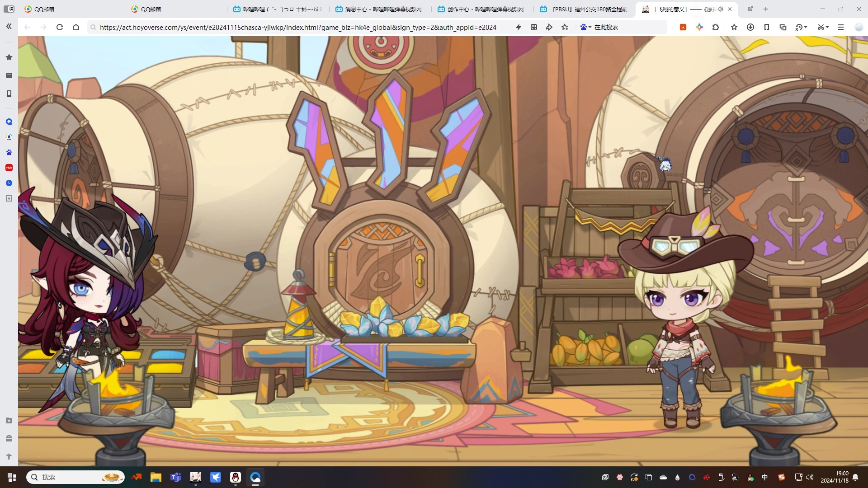Click the phone icon in toolbar
The width and height of the screenshot is (868, 488).
(767, 27)
